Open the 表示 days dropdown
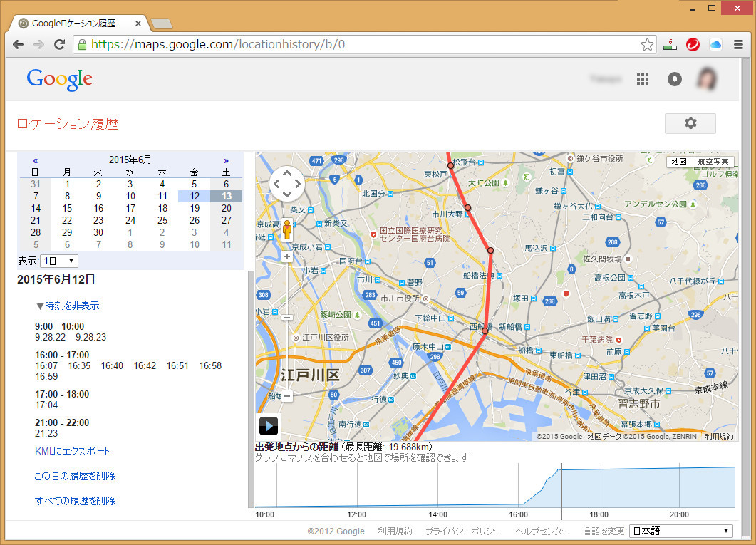The height and width of the screenshot is (545, 756). (x=59, y=261)
